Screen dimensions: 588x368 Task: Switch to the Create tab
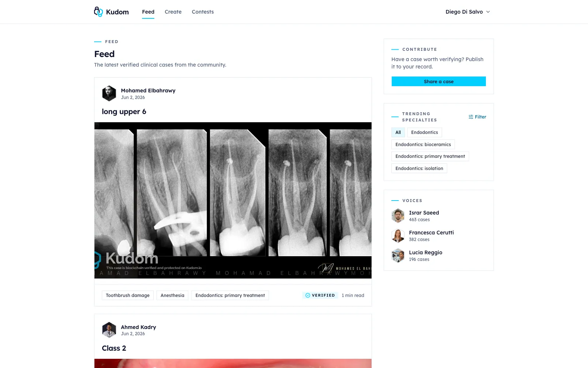[x=173, y=12]
